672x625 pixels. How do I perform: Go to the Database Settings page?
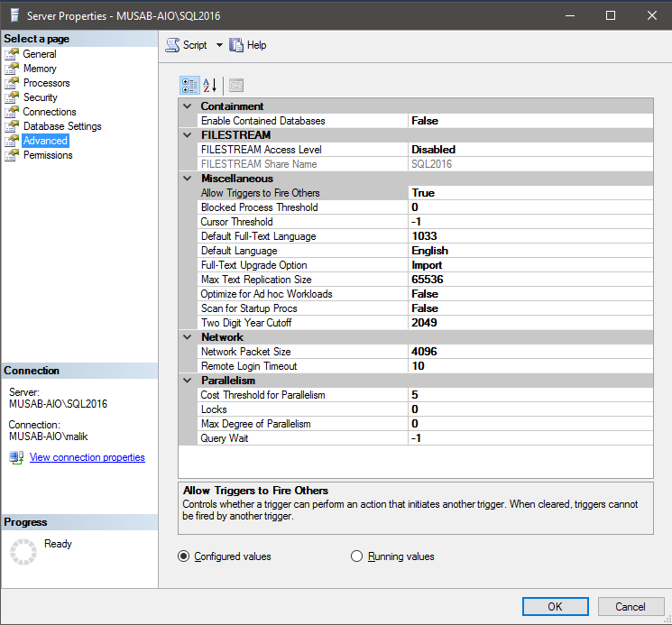(x=62, y=126)
